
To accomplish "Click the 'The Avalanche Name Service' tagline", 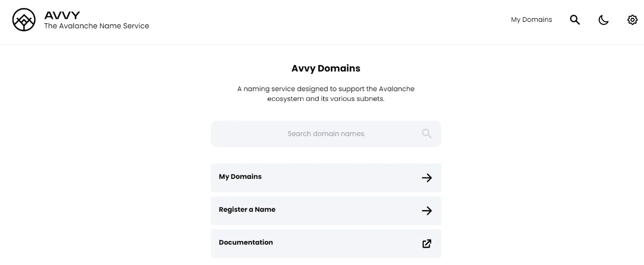I will pos(97,26).
